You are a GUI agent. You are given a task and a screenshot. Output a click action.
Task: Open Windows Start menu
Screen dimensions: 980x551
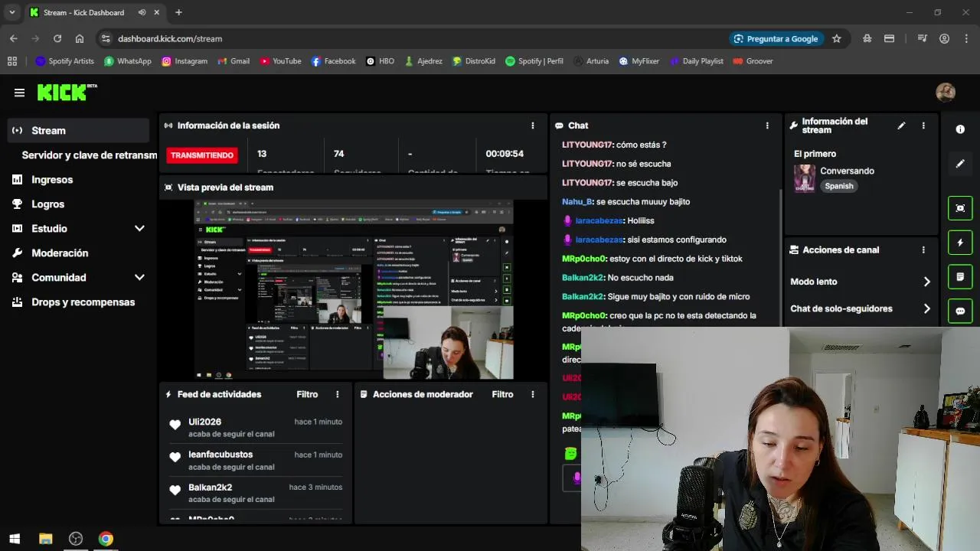14,539
